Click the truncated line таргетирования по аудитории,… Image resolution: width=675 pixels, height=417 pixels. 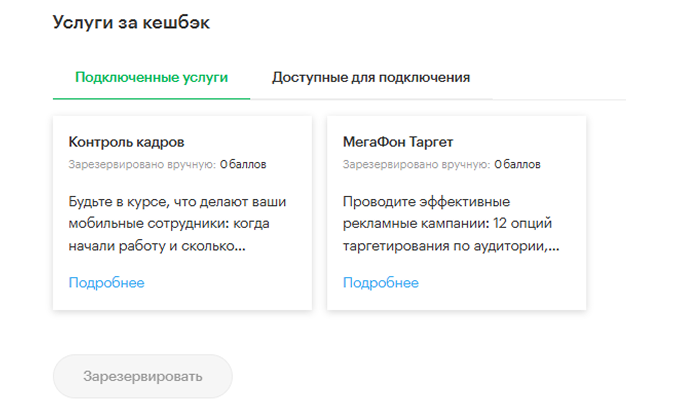coord(451,246)
